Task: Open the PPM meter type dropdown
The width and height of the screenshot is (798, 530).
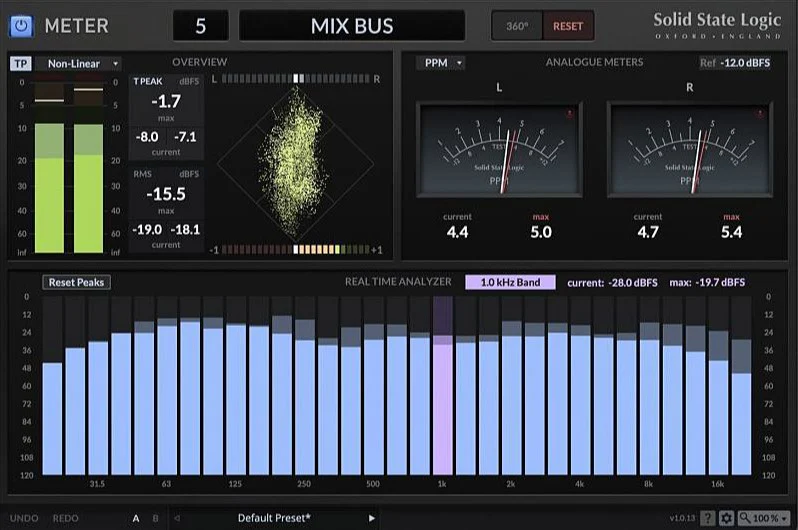Action: pos(441,63)
